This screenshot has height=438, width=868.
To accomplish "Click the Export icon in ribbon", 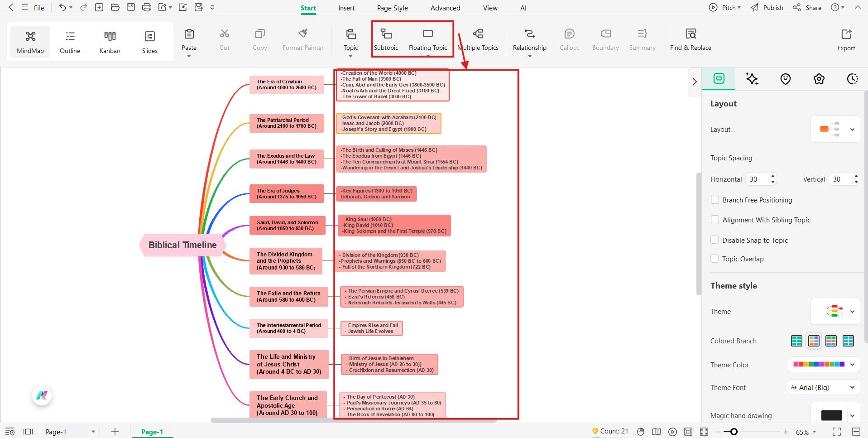I will 846,34.
